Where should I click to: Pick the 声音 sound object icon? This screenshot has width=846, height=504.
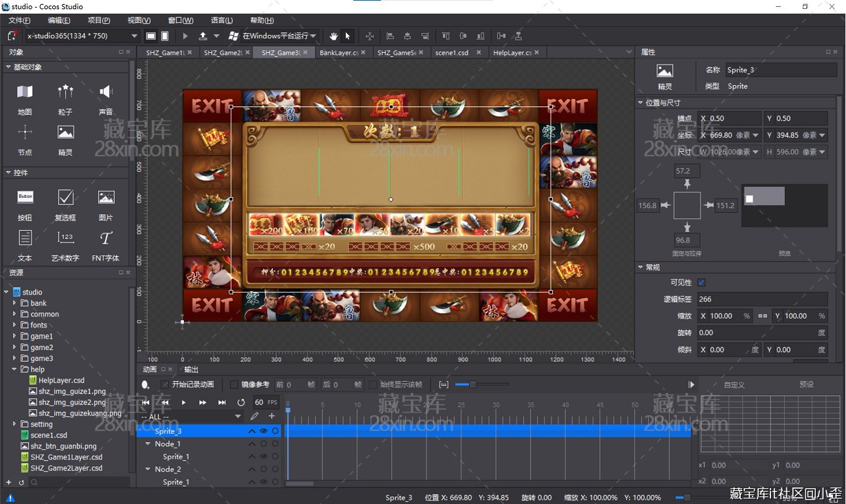pos(106,92)
